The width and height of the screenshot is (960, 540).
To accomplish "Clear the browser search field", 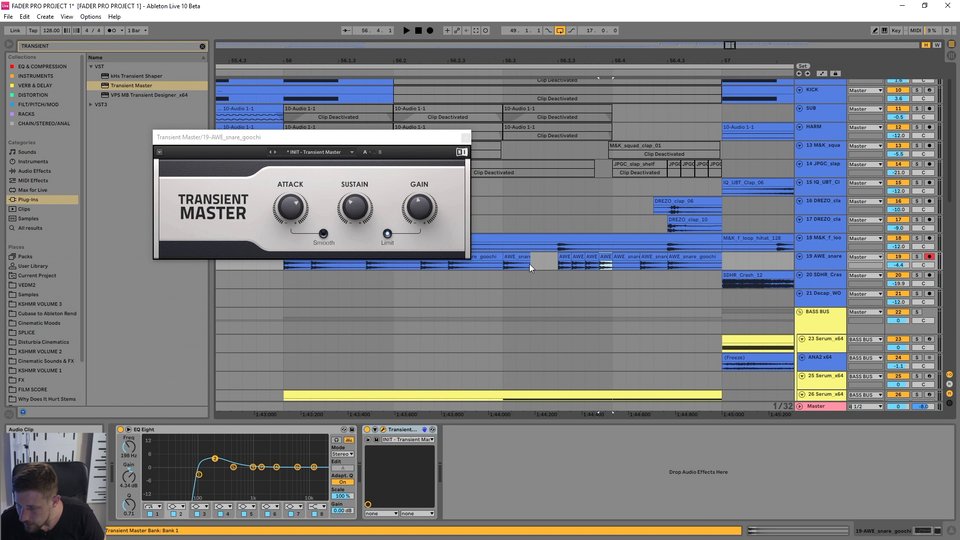I will [x=203, y=46].
